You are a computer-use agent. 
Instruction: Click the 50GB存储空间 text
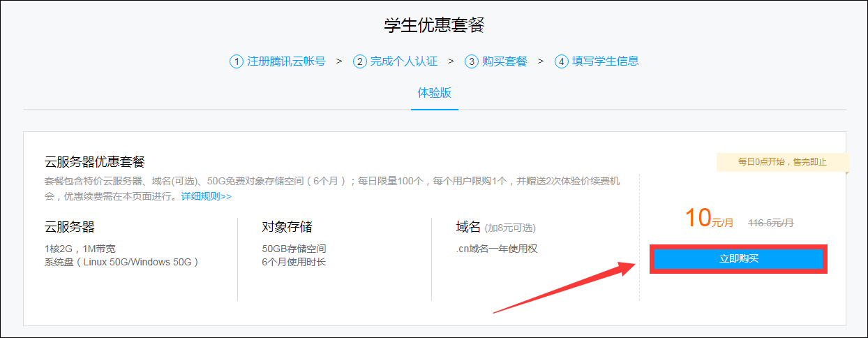(294, 249)
